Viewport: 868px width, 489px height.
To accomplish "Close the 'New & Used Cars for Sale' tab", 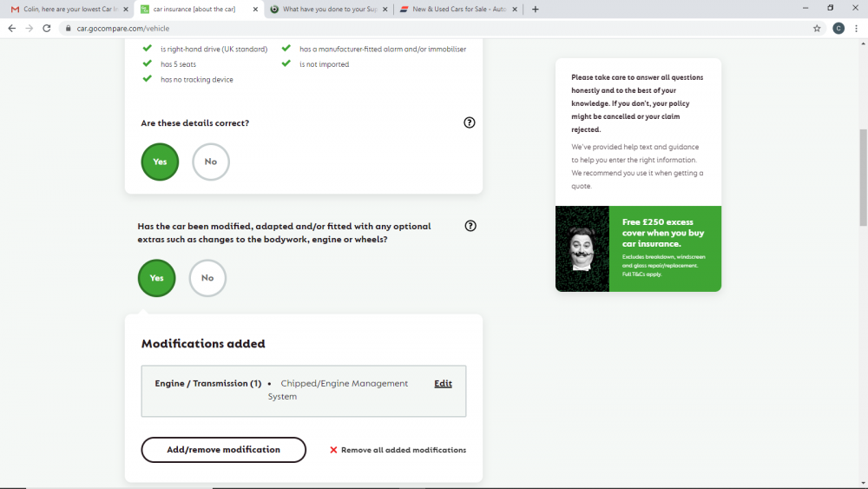I will [x=514, y=9].
